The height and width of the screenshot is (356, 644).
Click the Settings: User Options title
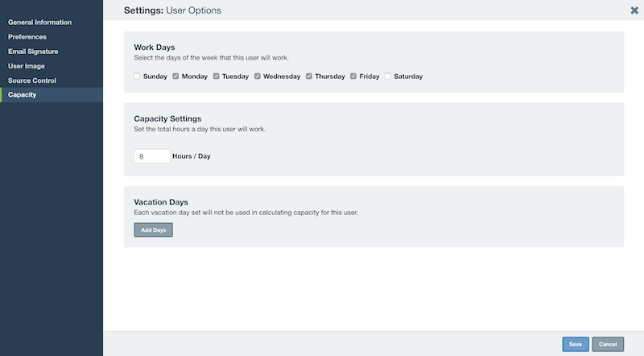(x=172, y=10)
